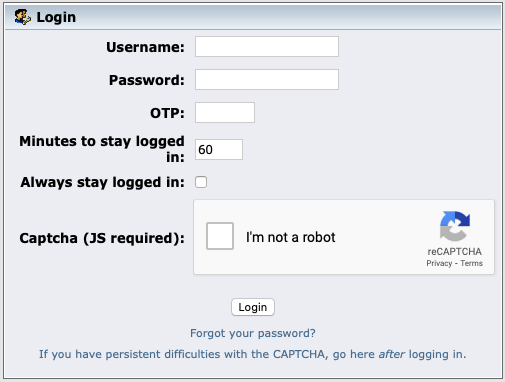The height and width of the screenshot is (382, 505).
Task: Click the Password label
Action: tap(147, 80)
